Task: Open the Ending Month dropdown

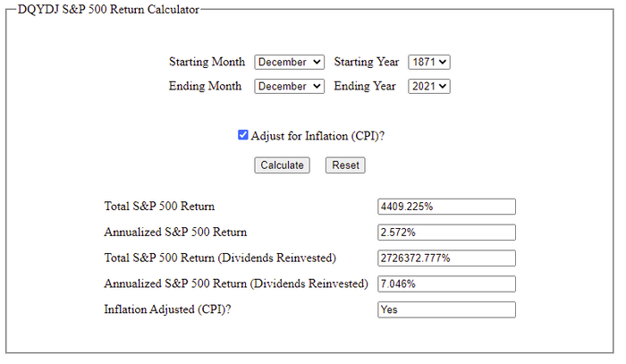Action: click(x=289, y=87)
